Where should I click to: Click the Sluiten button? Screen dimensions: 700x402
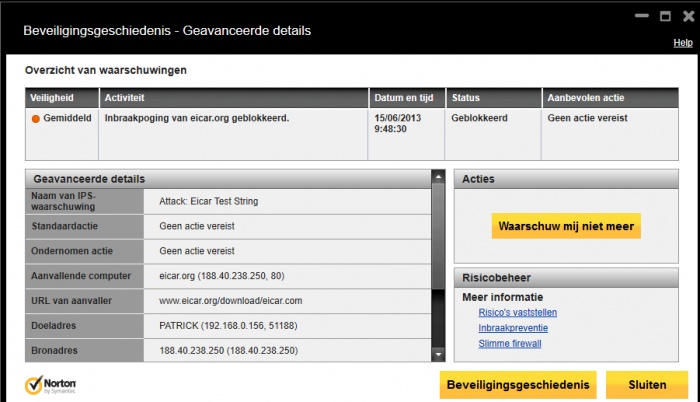(647, 385)
